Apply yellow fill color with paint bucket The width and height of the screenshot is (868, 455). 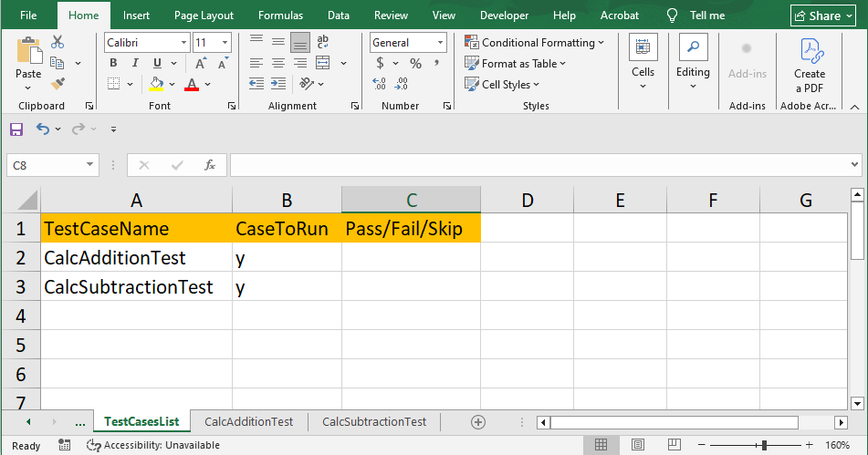click(157, 84)
